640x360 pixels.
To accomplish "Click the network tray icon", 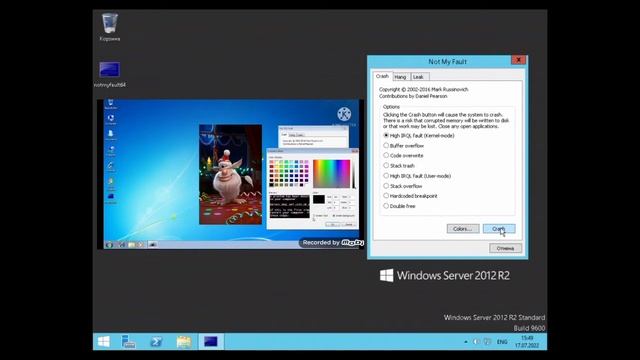I will click(487, 342).
